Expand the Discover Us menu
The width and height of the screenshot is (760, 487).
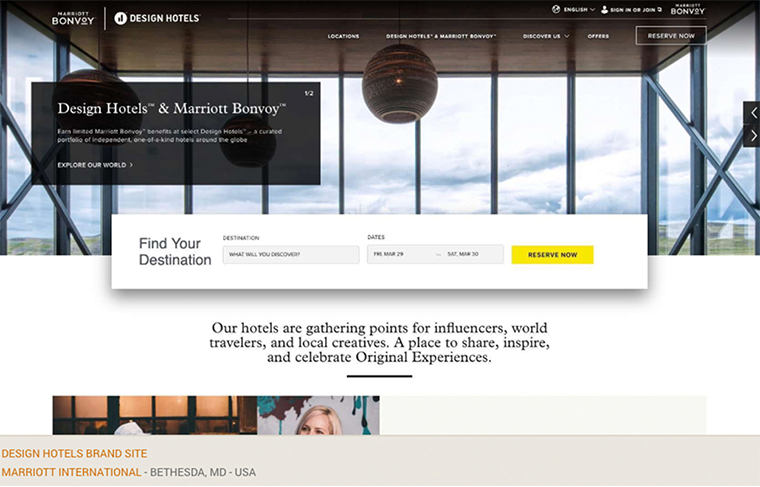coord(546,36)
